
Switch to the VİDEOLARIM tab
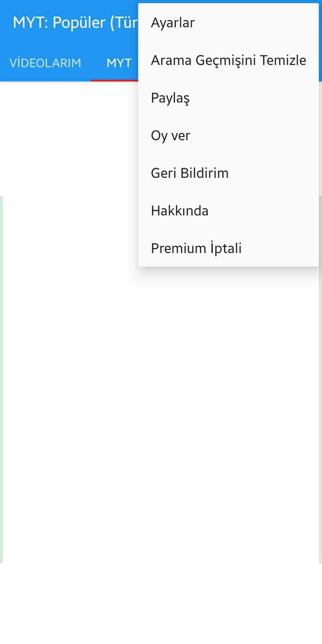45,63
